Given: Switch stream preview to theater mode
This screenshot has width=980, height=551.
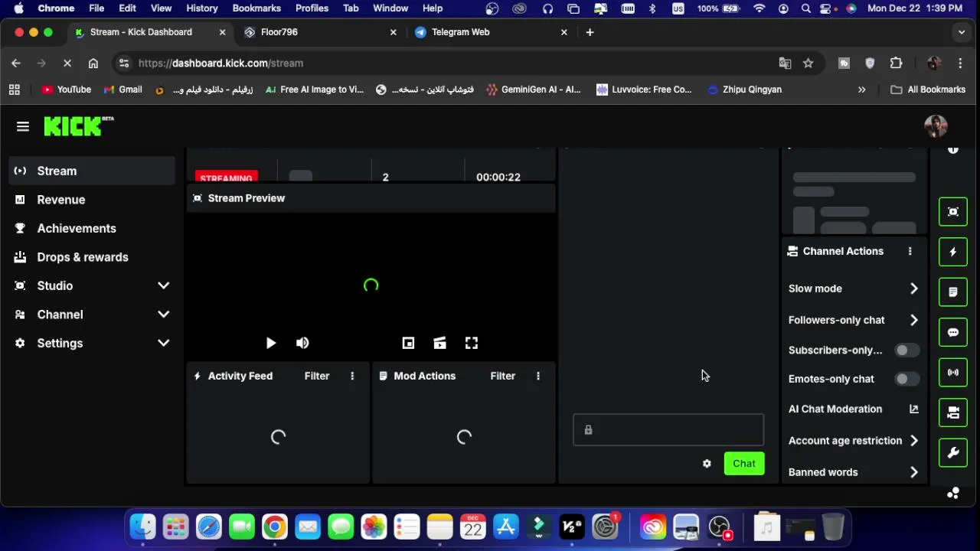Looking at the screenshot, I should pos(439,344).
